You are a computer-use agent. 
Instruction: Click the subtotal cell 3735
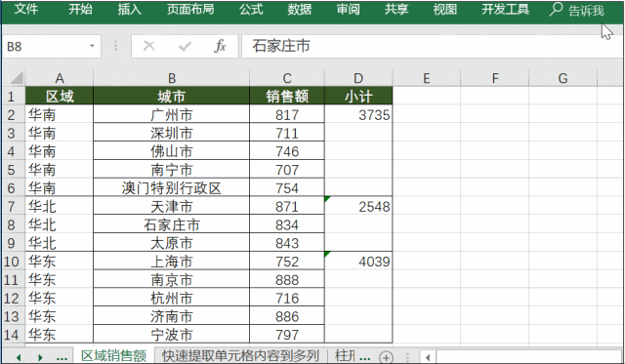[x=358, y=115]
